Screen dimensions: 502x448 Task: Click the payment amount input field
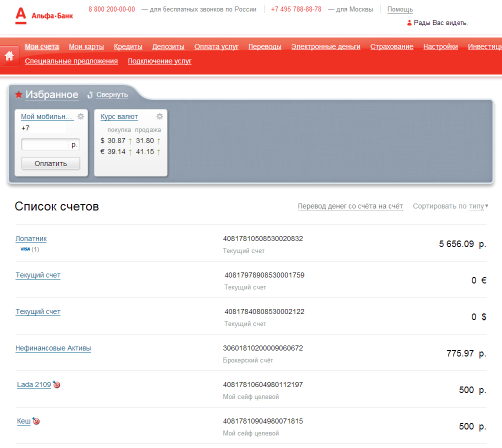(45, 144)
